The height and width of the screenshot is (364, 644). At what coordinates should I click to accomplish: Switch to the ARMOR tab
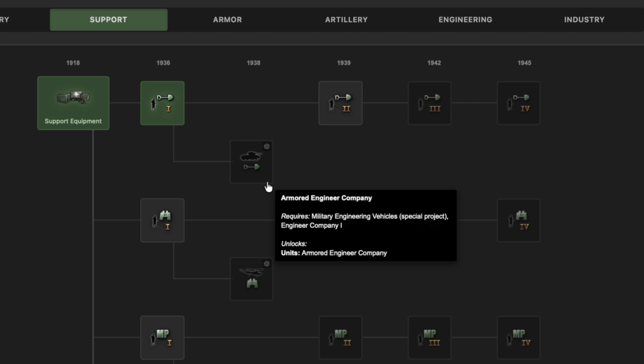(x=227, y=20)
